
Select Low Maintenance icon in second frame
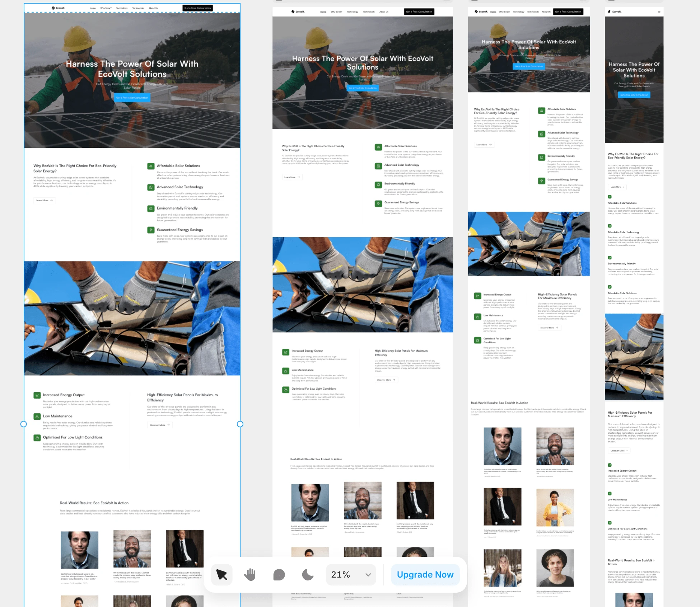pos(285,371)
